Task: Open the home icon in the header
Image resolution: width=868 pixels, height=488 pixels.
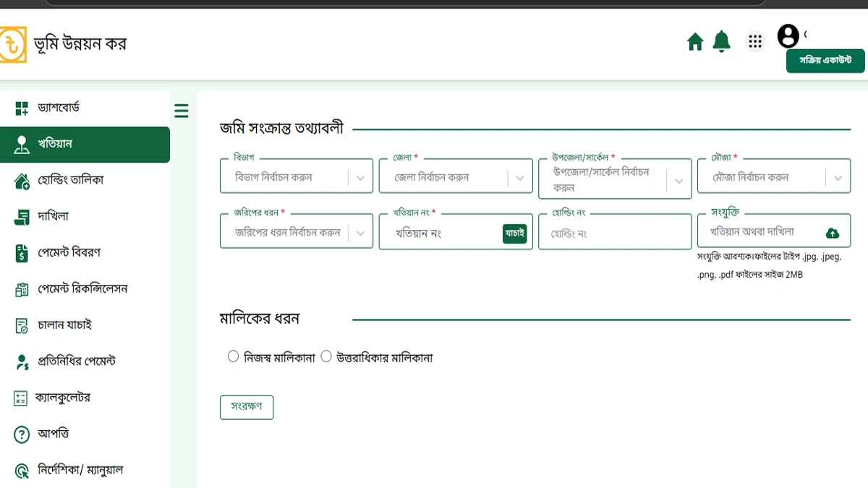Action: click(694, 41)
